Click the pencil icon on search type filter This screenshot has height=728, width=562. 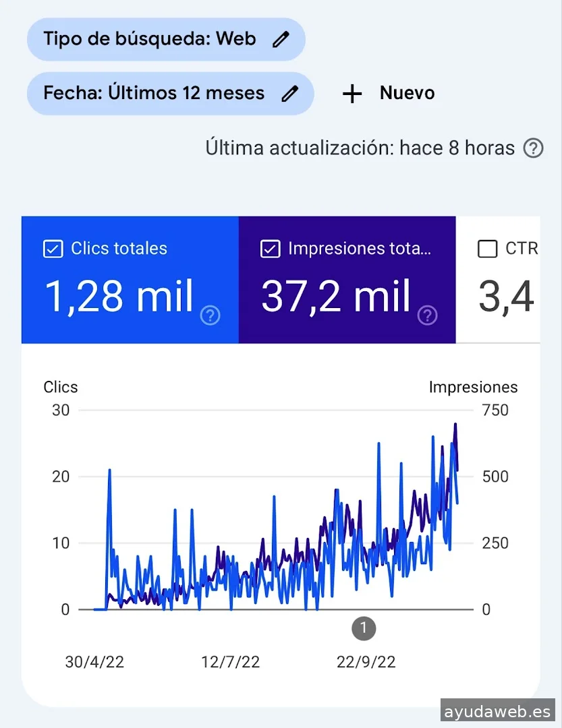[x=281, y=39]
